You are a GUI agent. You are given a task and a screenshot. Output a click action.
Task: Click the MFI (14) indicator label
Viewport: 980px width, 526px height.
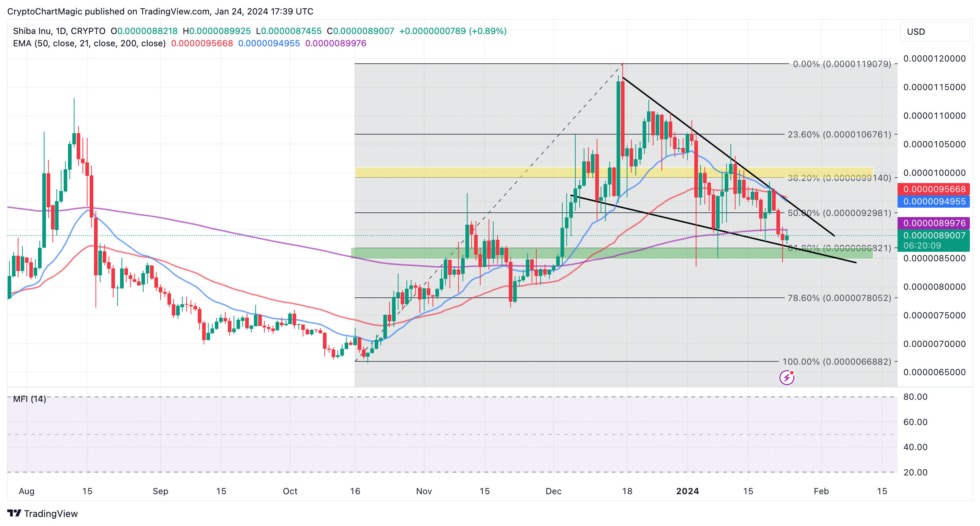tap(30, 399)
